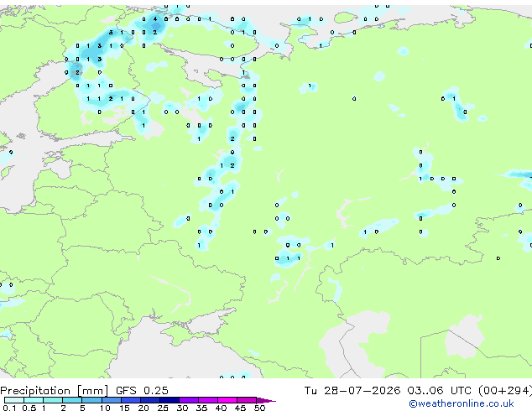The height and width of the screenshot is (411, 532).
Task: Click the lightest 0.1 mm legend swatch
Action: (x=14, y=400)
